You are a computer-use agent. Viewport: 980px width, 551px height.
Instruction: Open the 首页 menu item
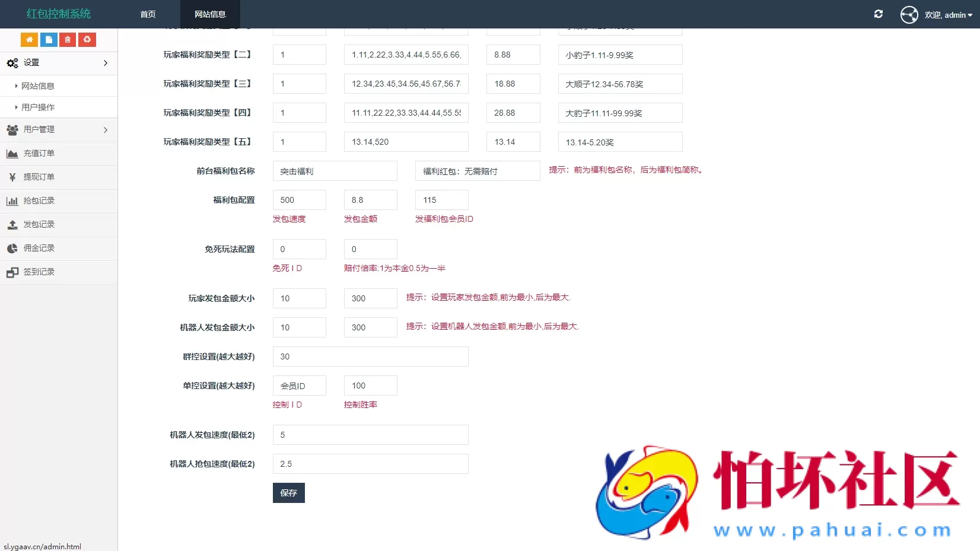tap(147, 14)
